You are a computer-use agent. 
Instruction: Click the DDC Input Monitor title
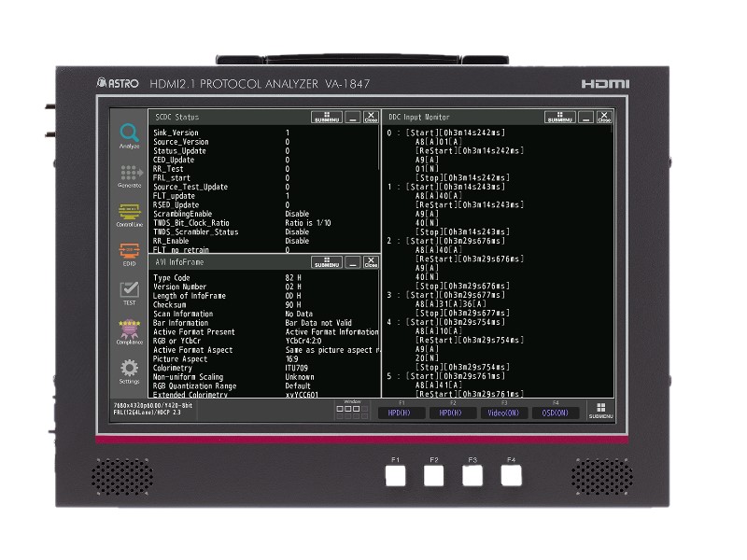pos(418,118)
